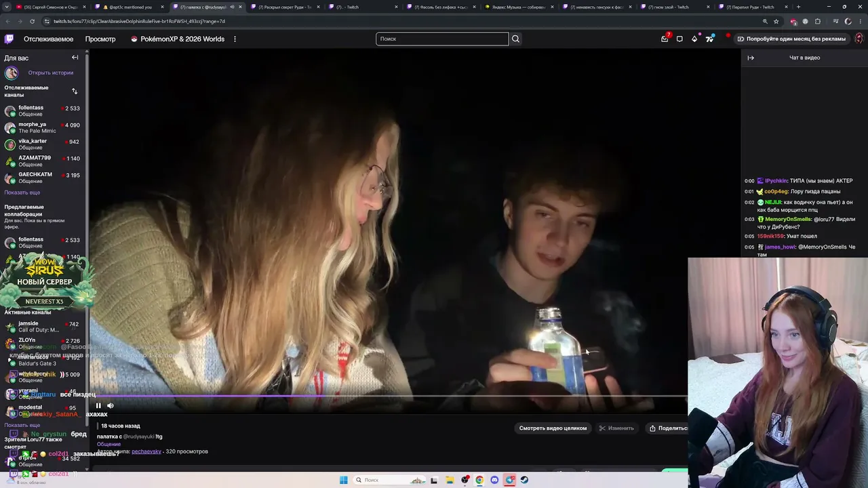Switch to the 'Перепил Руди' tab
The height and width of the screenshot is (488, 868).
[x=753, y=7]
